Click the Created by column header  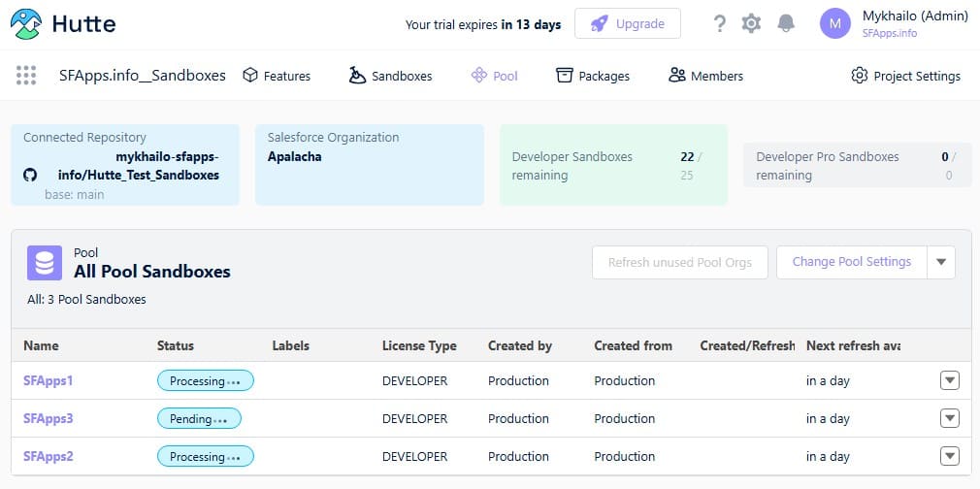(x=520, y=345)
